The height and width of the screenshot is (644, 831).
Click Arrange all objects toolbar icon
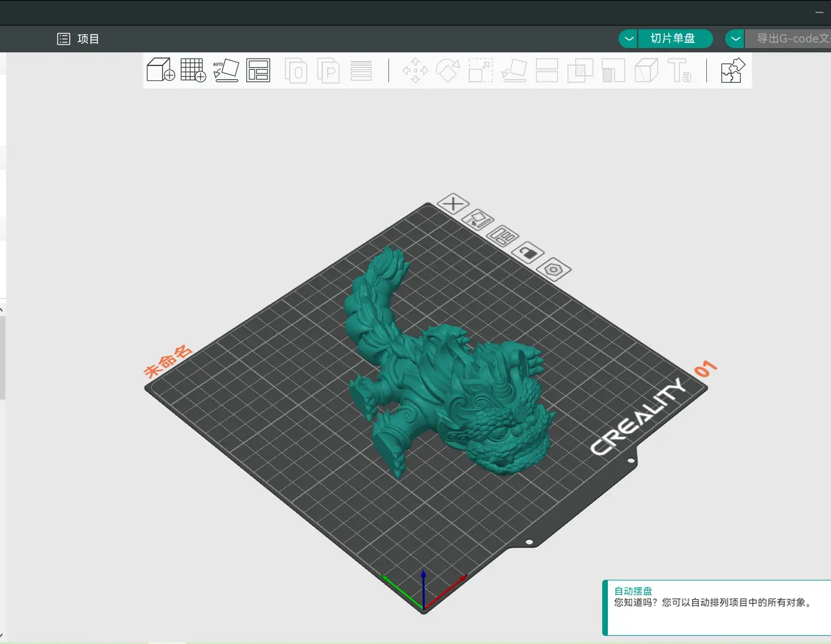(x=258, y=70)
